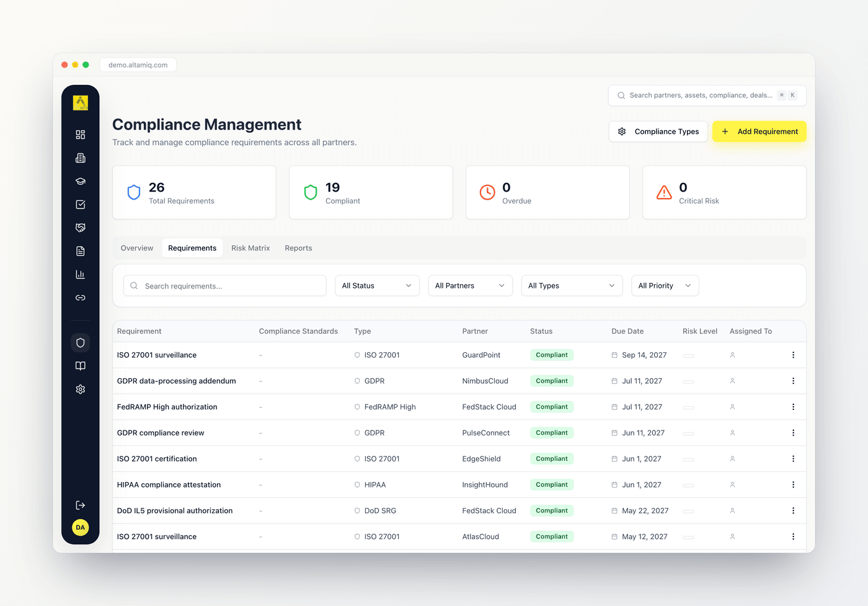This screenshot has width=868, height=606.
Task: Expand the All Types dropdown
Action: (x=572, y=285)
